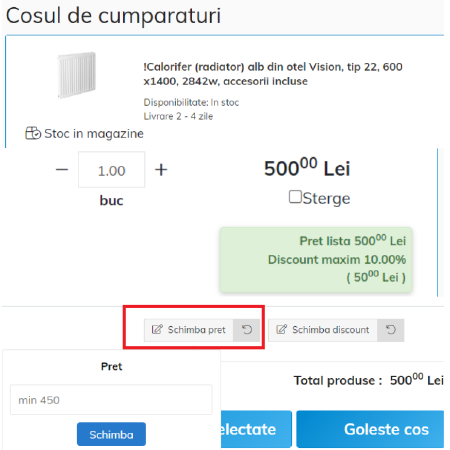450x450 pixels.
Task: Click the Pret input with min 450
Action: [111, 400]
